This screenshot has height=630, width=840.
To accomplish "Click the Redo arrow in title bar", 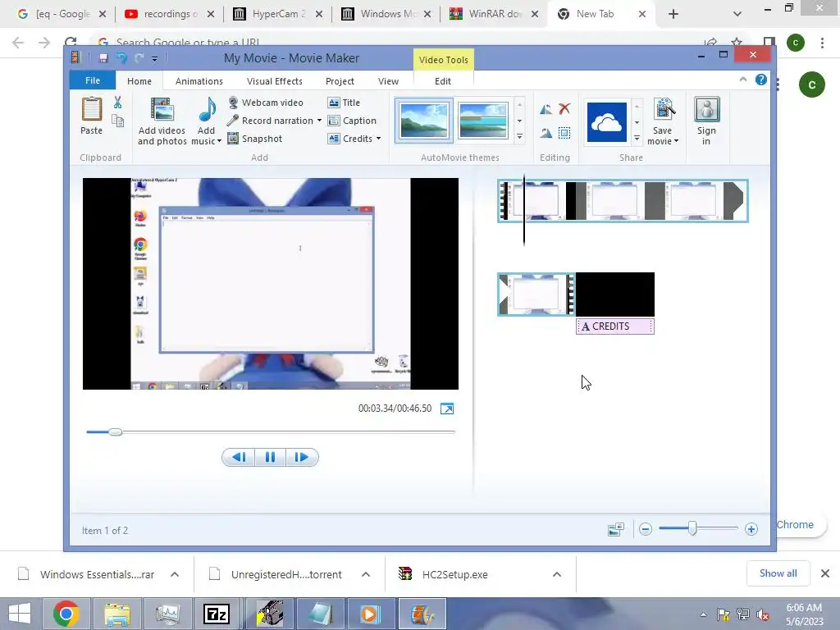I will pyautogui.click(x=139, y=58).
